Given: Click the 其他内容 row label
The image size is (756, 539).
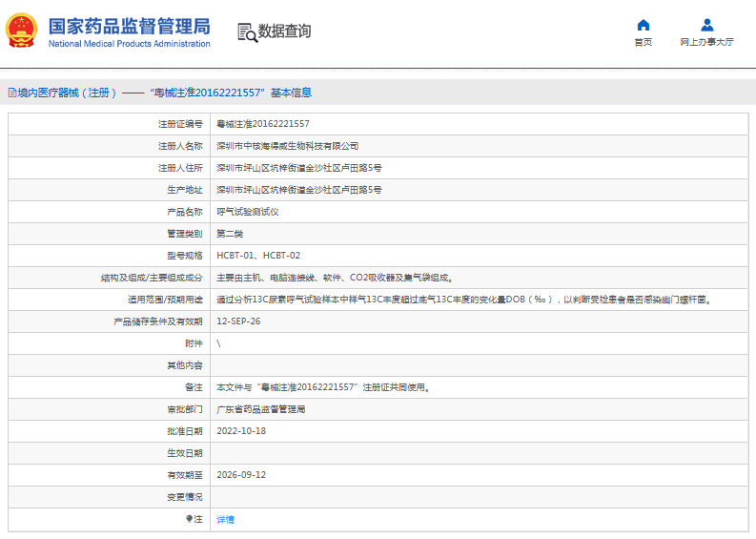Looking at the screenshot, I should click(x=185, y=365).
